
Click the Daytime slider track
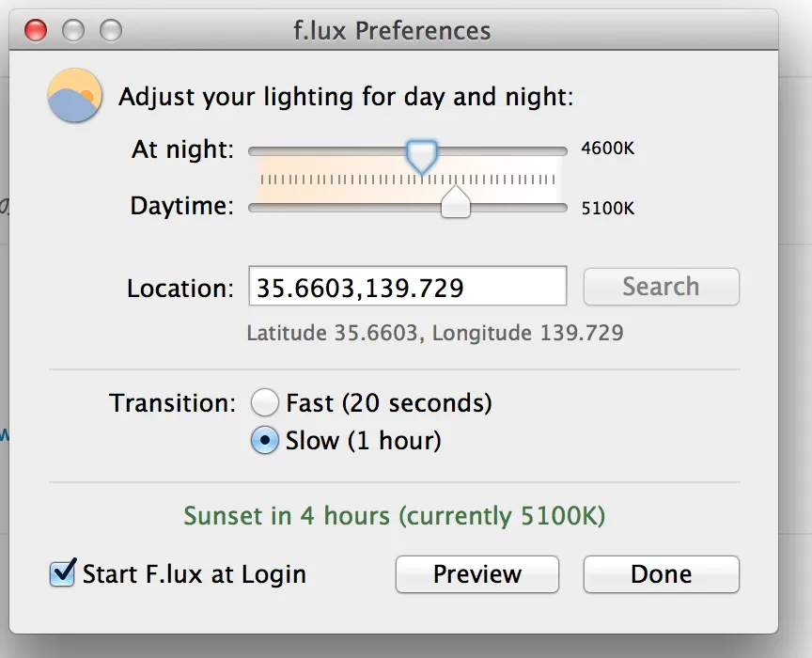310,208
